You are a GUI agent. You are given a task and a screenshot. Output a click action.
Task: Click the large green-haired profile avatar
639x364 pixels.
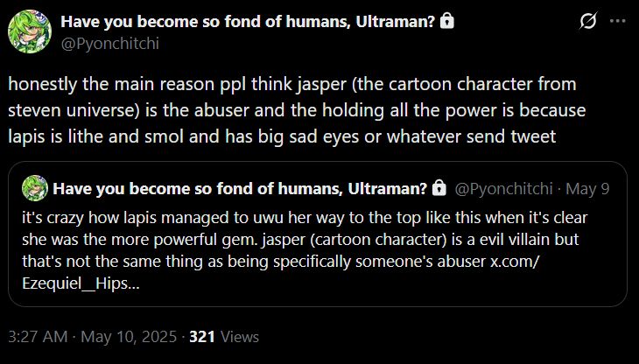29,31
